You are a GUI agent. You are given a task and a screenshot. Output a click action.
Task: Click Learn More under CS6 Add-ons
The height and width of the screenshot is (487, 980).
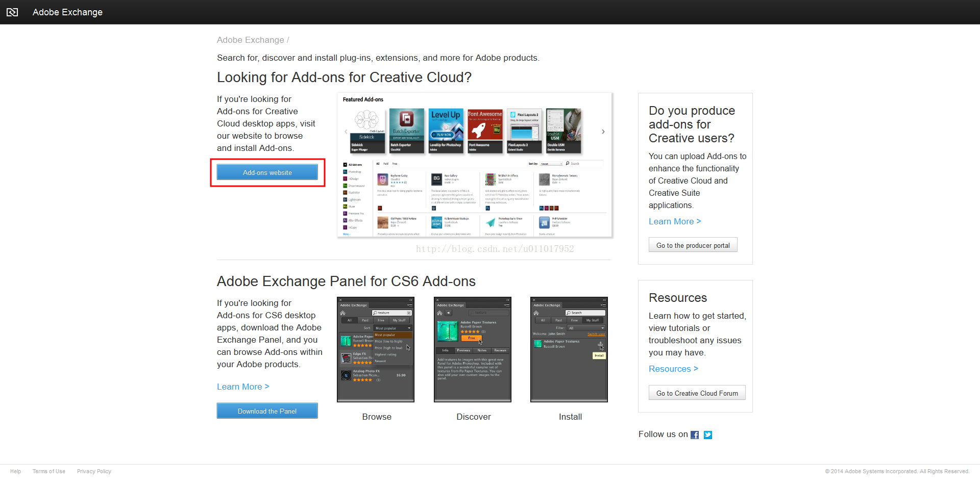[243, 387]
